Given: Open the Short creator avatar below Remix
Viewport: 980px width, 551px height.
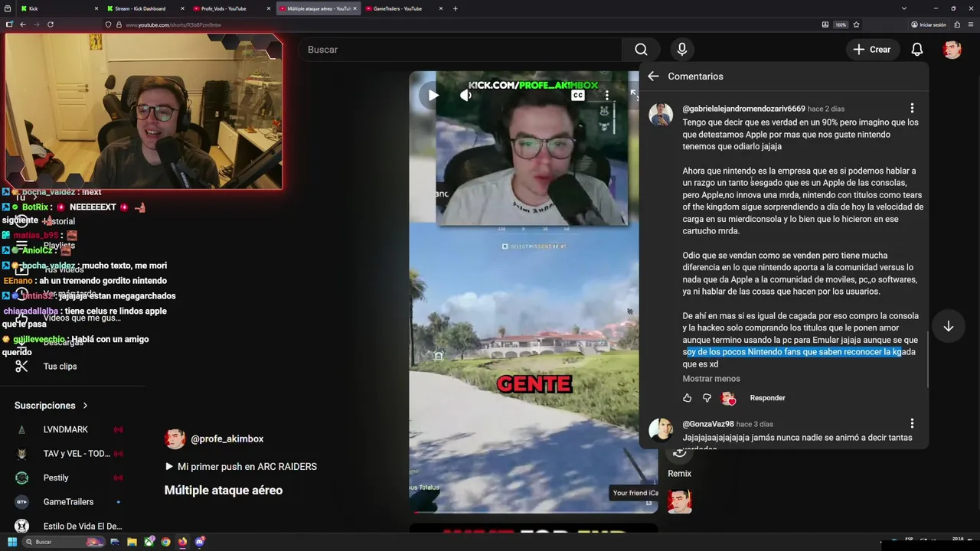Looking at the screenshot, I should [x=680, y=501].
